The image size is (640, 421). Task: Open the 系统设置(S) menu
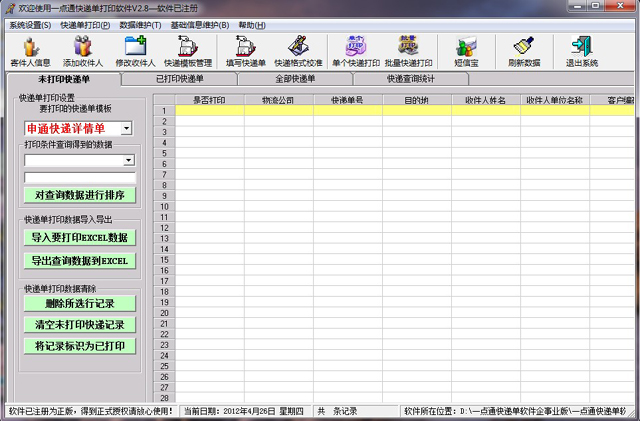pyautogui.click(x=30, y=25)
